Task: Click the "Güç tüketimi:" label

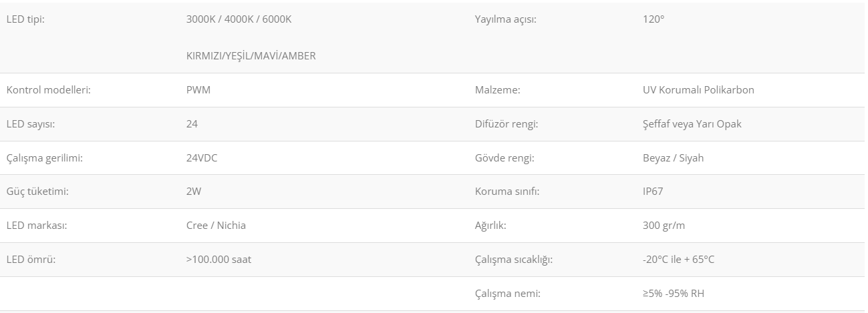Action: click(x=37, y=192)
